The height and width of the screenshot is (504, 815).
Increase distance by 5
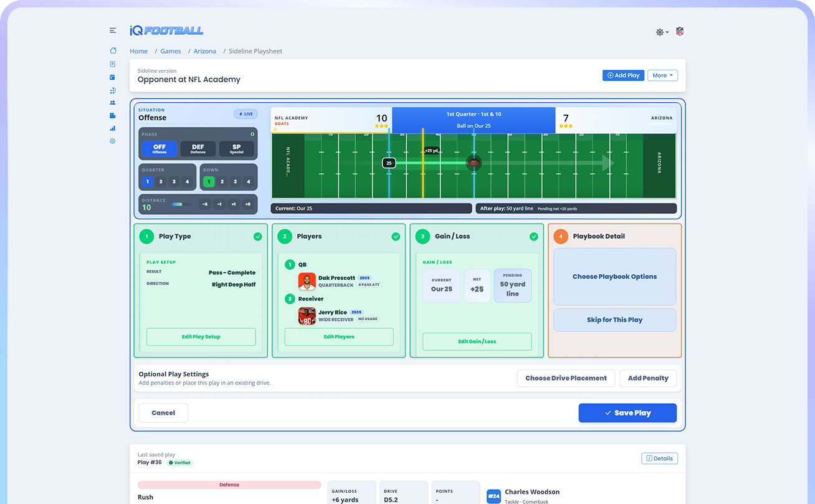(248, 204)
